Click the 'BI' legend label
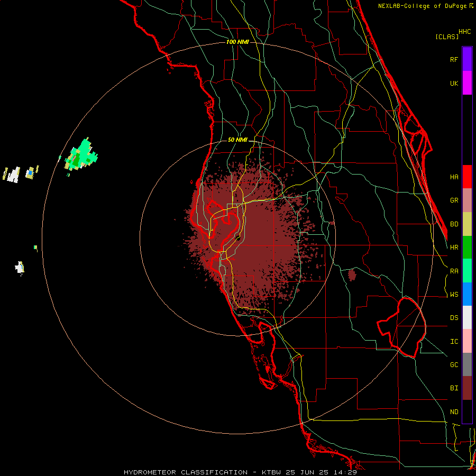Image resolution: width=476 pixels, height=476 pixels. (x=454, y=388)
